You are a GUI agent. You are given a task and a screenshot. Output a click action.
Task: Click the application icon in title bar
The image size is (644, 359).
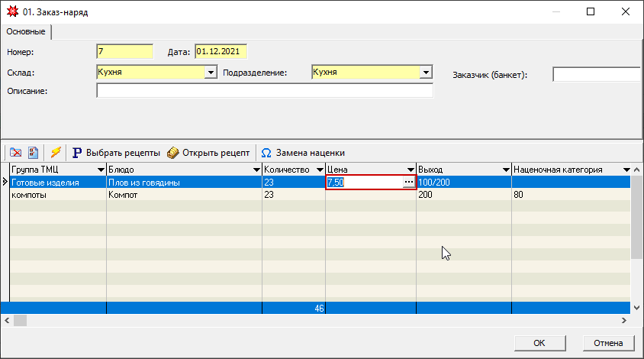(11, 12)
